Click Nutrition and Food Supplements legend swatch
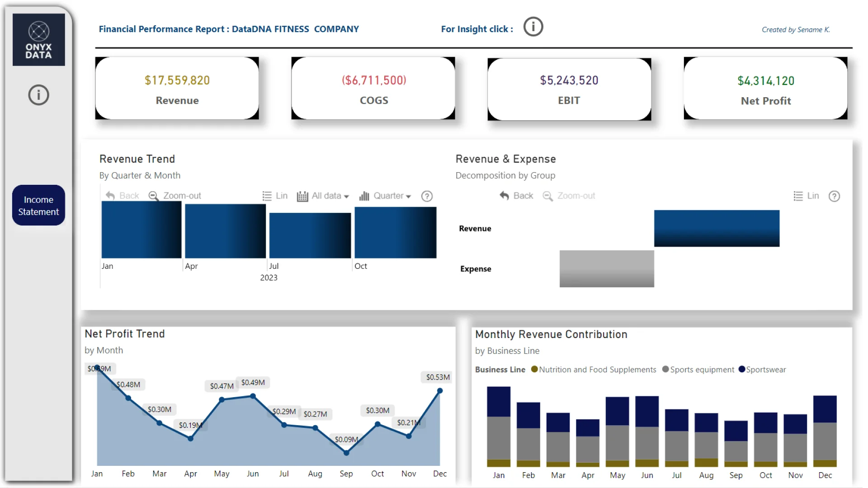 [534, 369]
